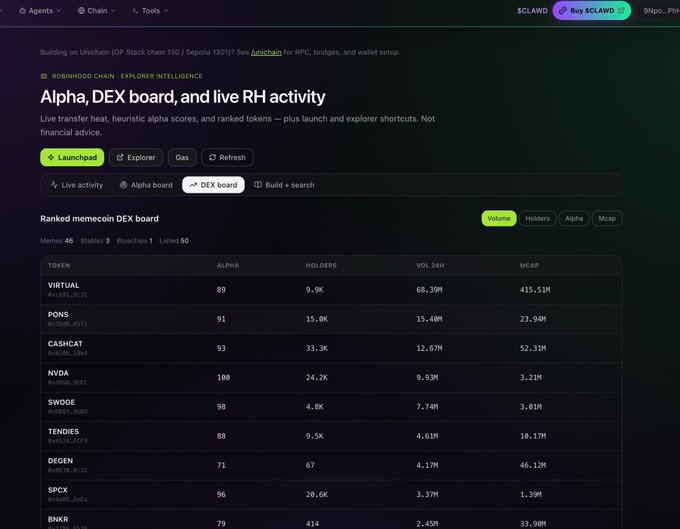The image size is (680, 529).
Task: Click the TOKEN column header
Action: (59, 265)
